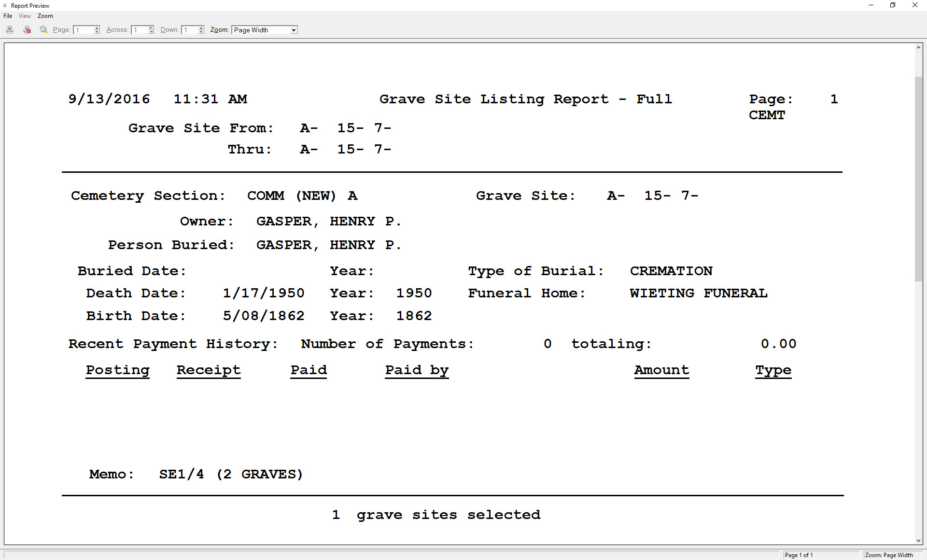
Task: Click Person Buried value 'GASPER, HENRY P.'
Action: 328,245
